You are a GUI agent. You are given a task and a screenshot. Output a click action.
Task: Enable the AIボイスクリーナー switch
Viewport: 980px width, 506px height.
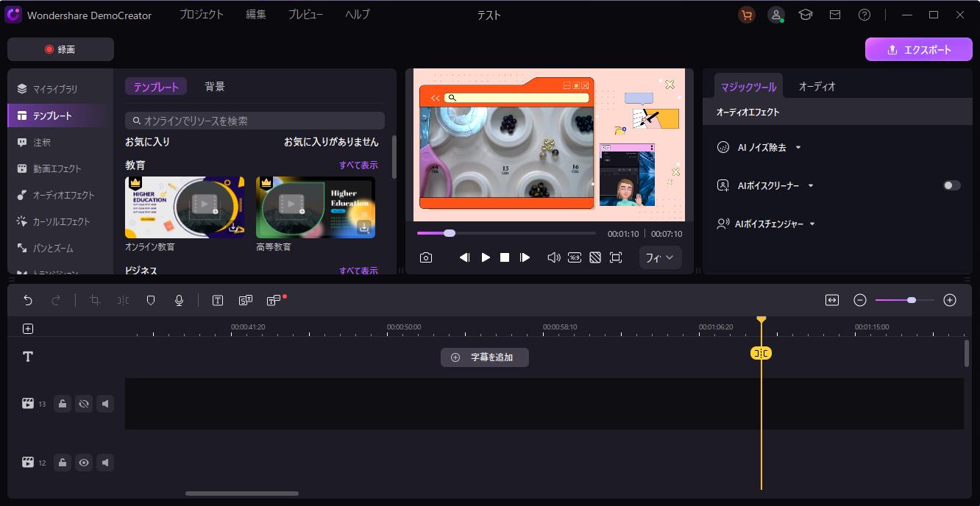pos(951,185)
